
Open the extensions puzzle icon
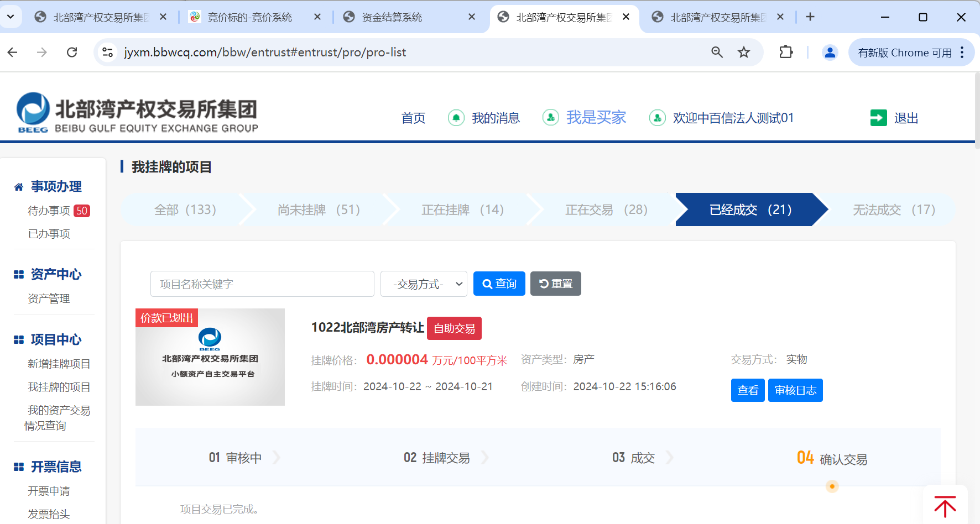pyautogui.click(x=786, y=52)
